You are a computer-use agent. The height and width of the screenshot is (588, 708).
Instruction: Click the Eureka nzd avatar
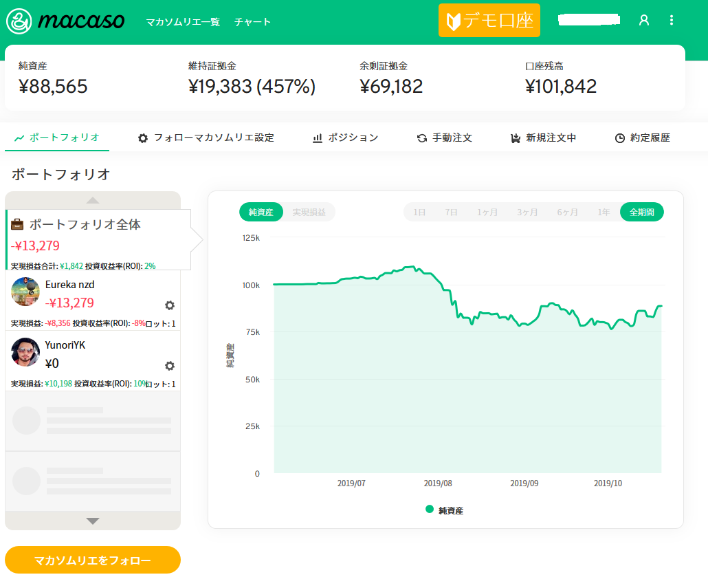tap(25, 292)
